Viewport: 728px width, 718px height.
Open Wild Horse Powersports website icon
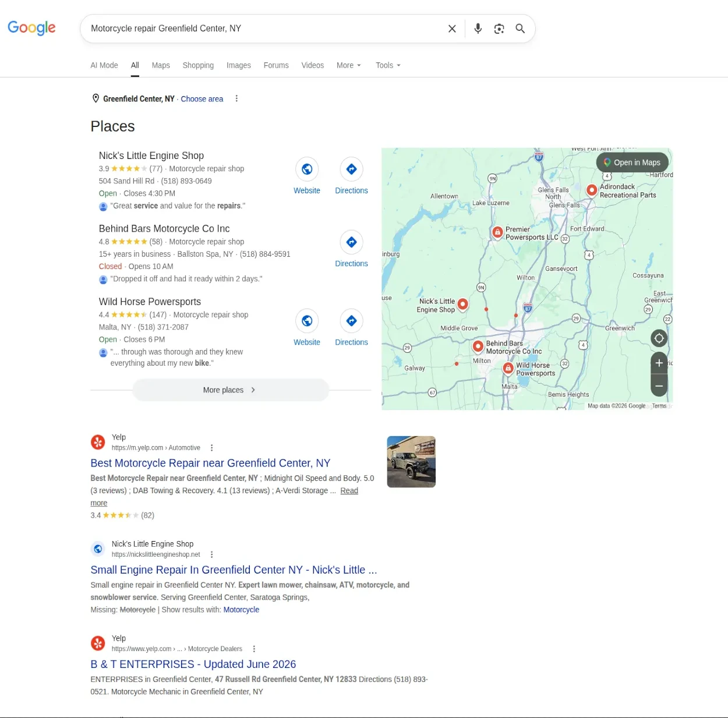click(307, 321)
